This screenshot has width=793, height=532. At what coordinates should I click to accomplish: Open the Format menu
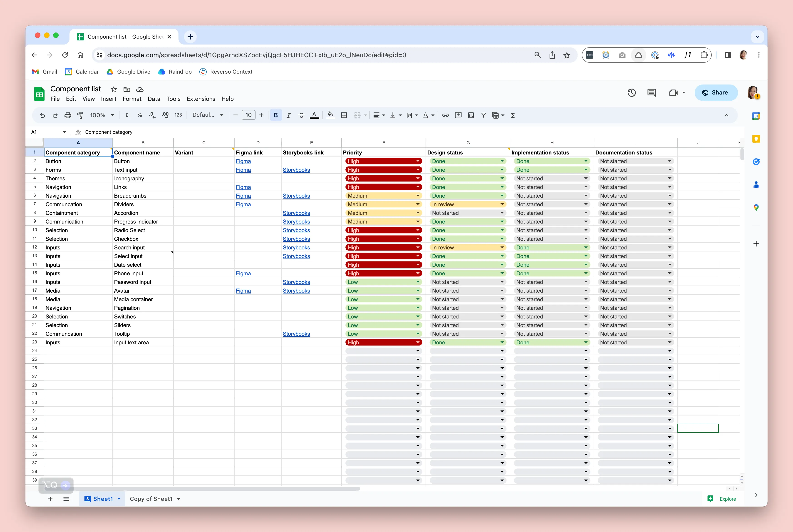132,99
